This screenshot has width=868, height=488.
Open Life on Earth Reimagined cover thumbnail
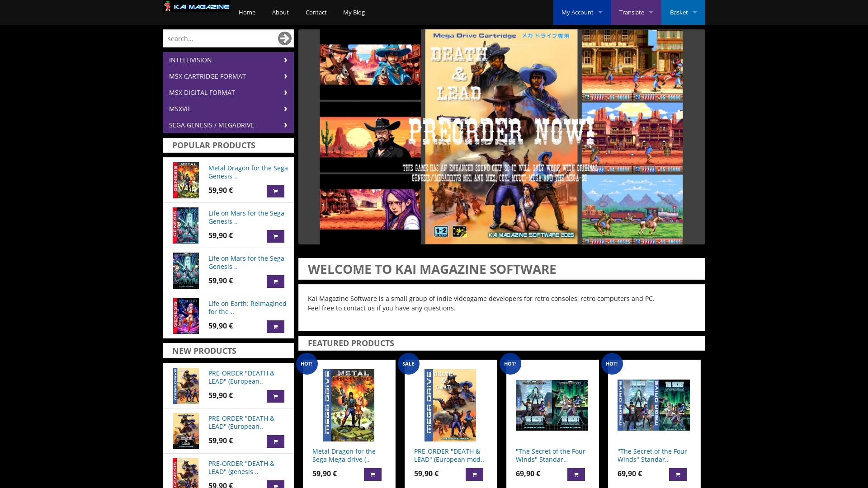[186, 316]
